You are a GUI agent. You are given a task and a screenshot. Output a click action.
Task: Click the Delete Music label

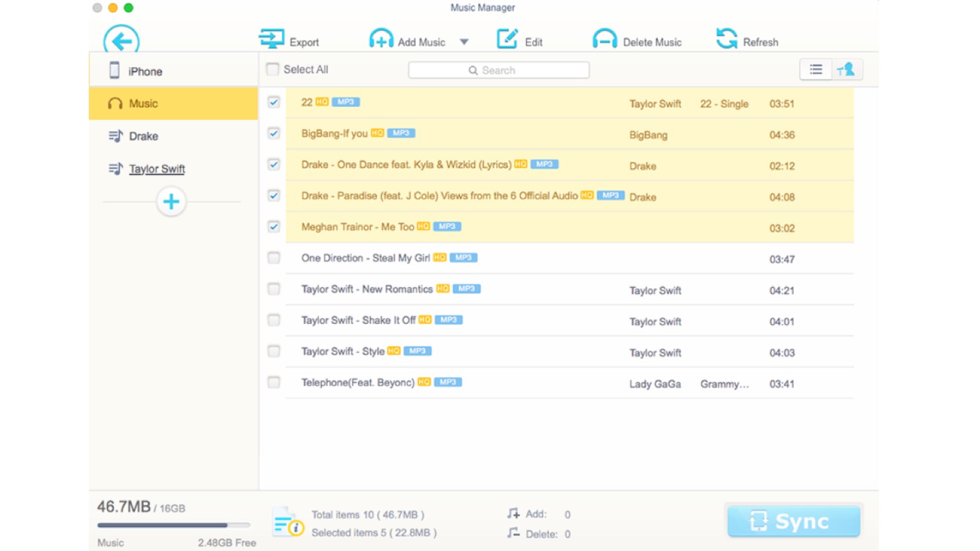[x=652, y=42]
